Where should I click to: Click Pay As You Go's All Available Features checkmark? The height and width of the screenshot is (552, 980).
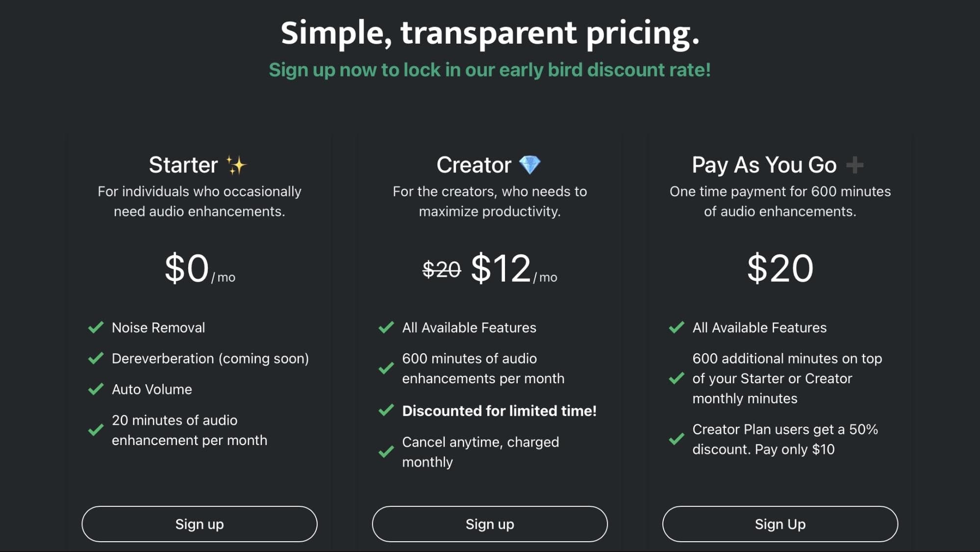pyautogui.click(x=677, y=327)
